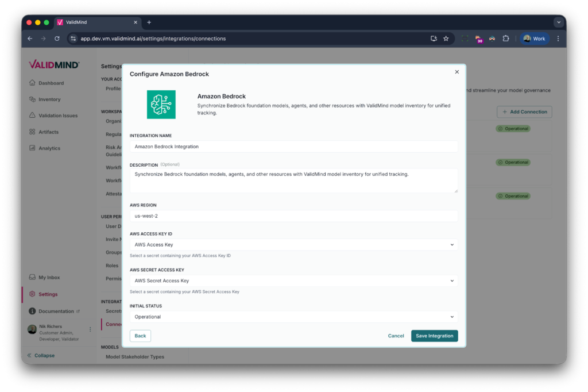Open a new browser tab
This screenshot has height=392, width=588.
pos(149,22)
